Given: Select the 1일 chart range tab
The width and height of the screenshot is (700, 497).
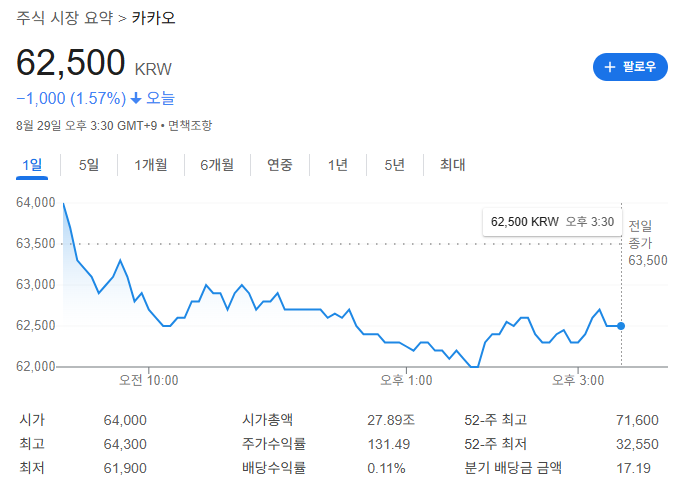Looking at the screenshot, I should (32, 165).
